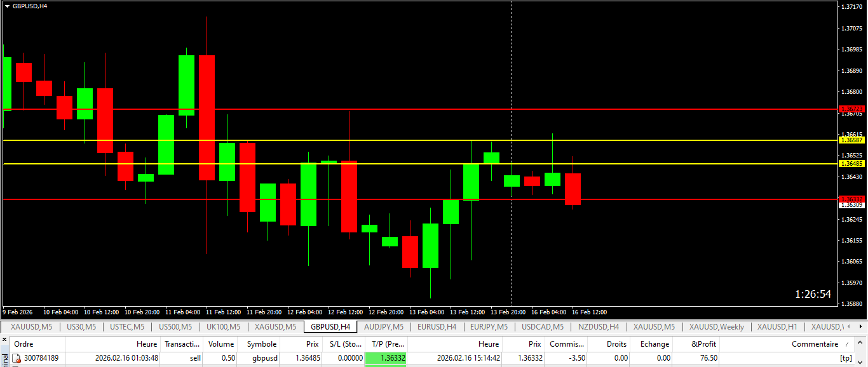Sort by the Commis... column header
Viewport: 868px width, 367px height.
coord(566,344)
